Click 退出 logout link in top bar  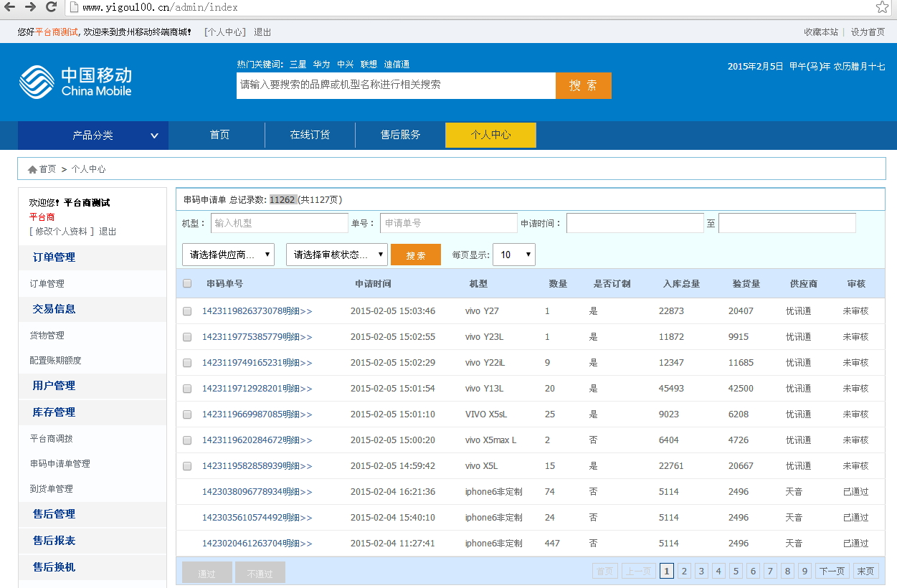(262, 32)
